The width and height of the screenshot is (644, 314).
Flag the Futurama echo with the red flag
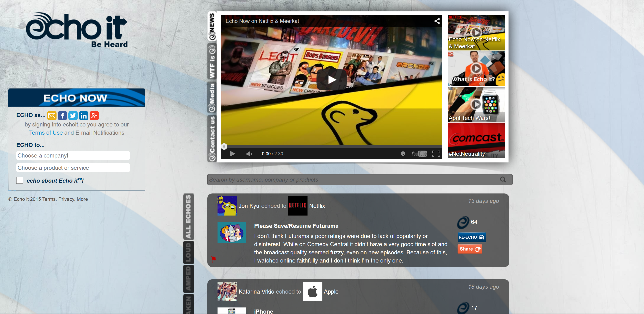213,259
